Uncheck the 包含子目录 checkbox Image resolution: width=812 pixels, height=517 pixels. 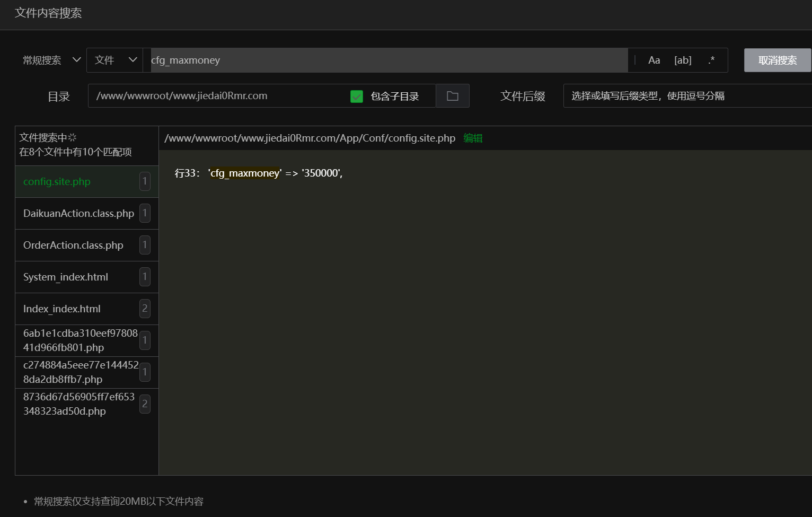click(357, 97)
